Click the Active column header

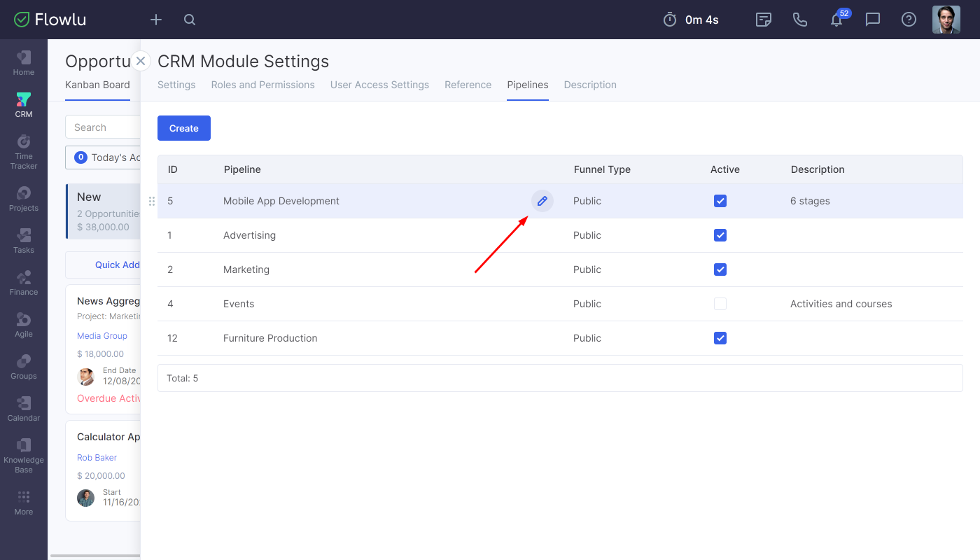725,169
